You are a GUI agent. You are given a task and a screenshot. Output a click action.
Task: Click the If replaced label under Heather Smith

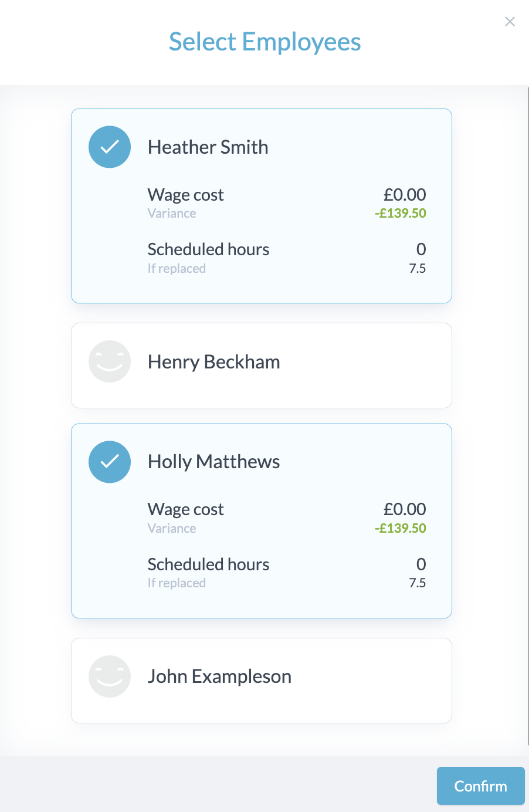[177, 269]
